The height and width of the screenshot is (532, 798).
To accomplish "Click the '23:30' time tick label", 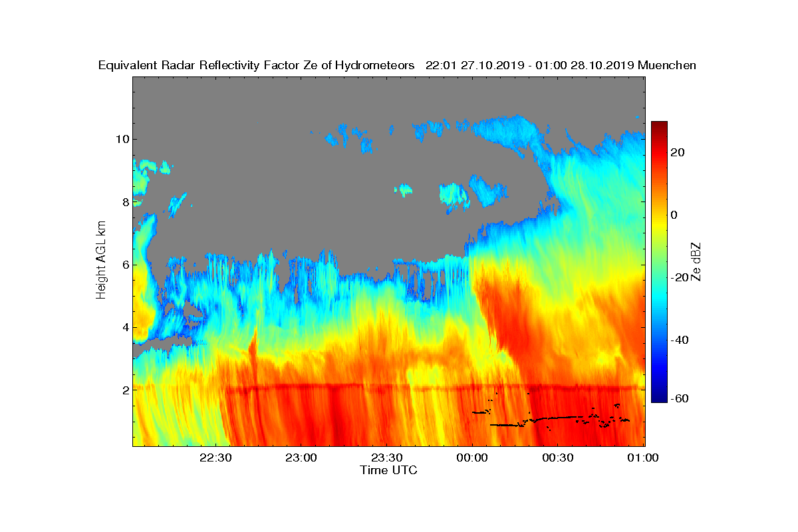I will coord(386,458).
